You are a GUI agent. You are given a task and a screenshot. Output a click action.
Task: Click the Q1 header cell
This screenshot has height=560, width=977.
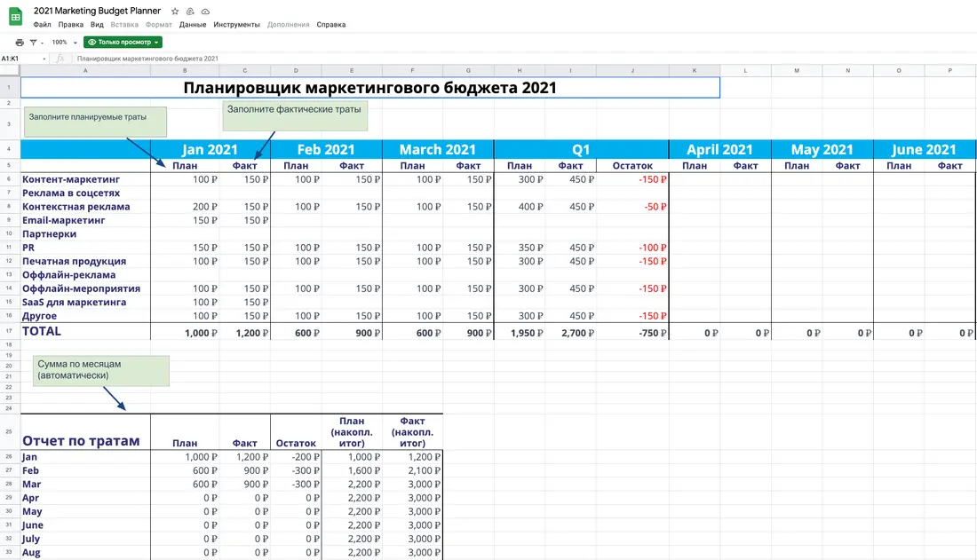[581, 149]
